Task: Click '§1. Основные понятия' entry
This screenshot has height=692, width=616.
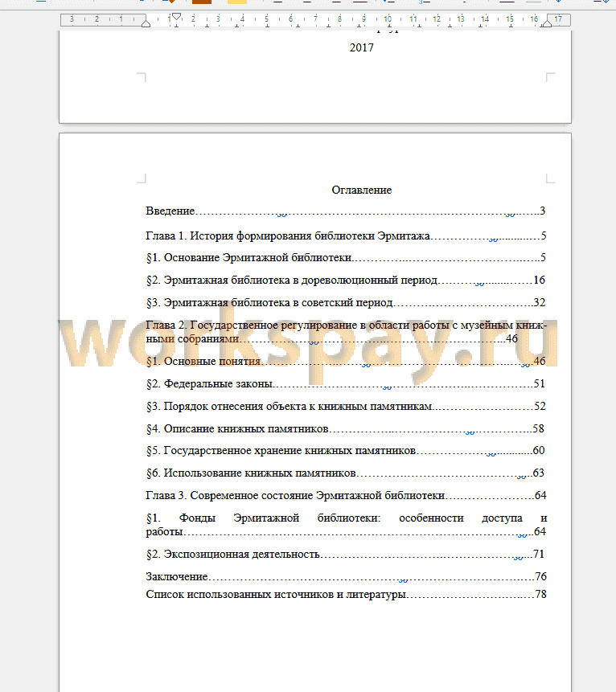Action: (346, 361)
